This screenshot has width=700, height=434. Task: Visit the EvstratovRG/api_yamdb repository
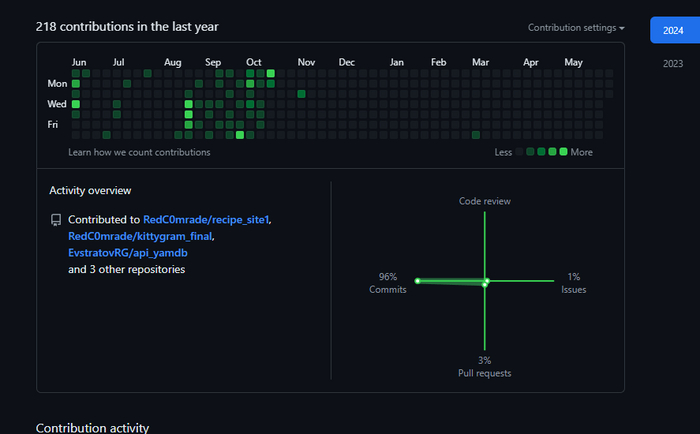120,253
